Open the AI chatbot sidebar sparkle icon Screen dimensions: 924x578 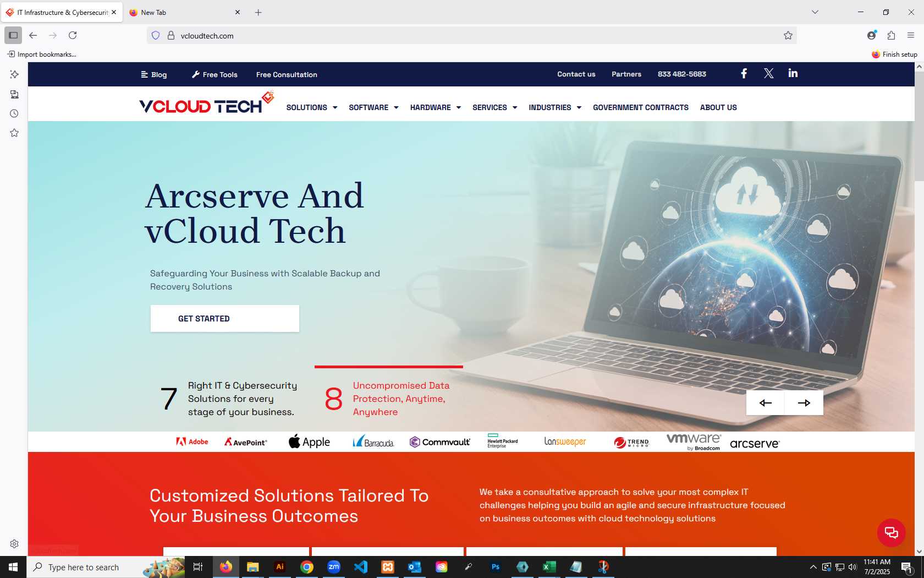tap(14, 74)
